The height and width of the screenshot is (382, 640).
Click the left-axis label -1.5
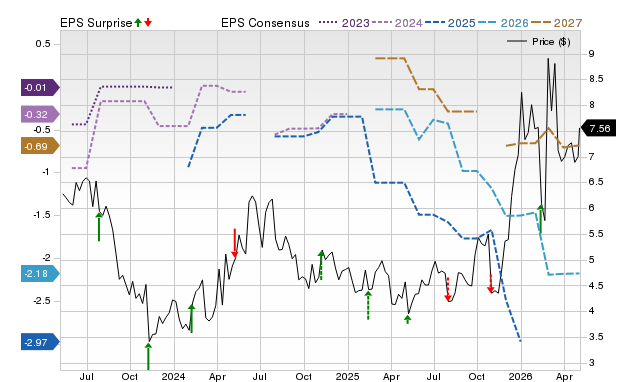point(42,215)
